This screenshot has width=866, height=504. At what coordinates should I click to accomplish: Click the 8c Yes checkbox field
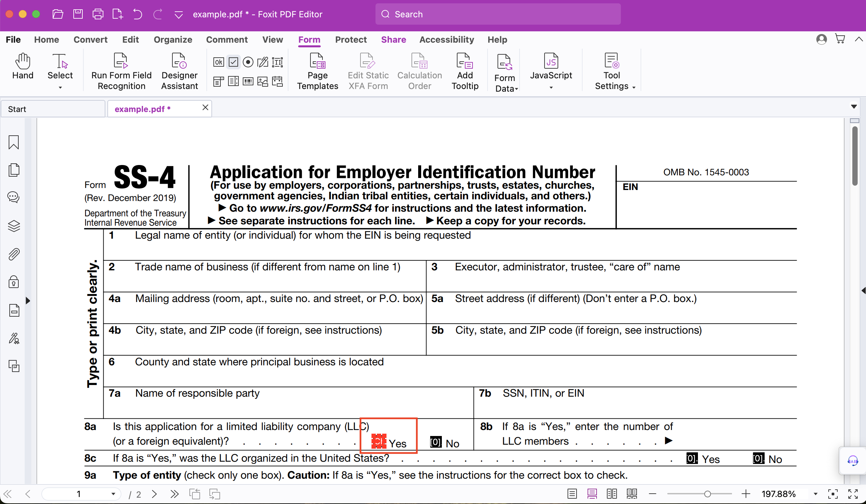tap(692, 458)
